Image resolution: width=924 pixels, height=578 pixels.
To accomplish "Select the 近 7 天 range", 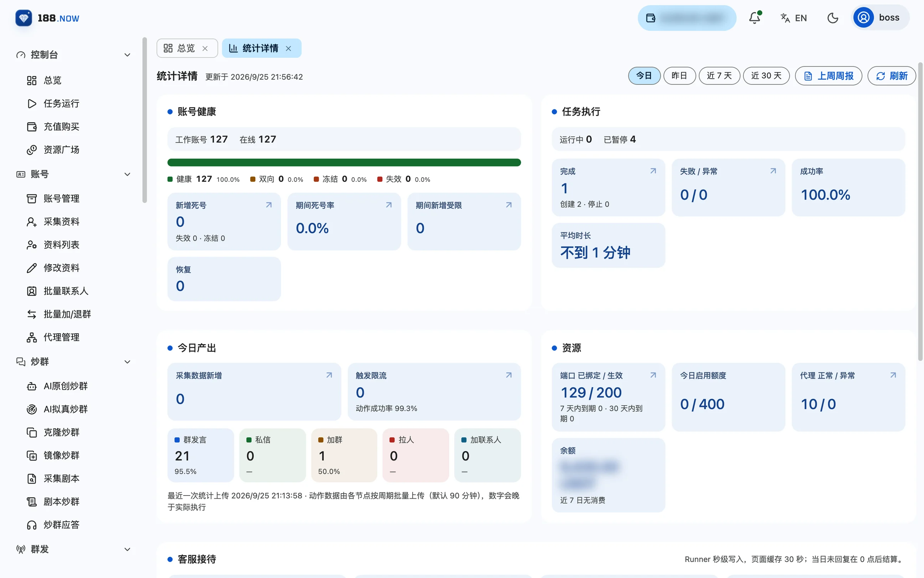I will point(719,76).
